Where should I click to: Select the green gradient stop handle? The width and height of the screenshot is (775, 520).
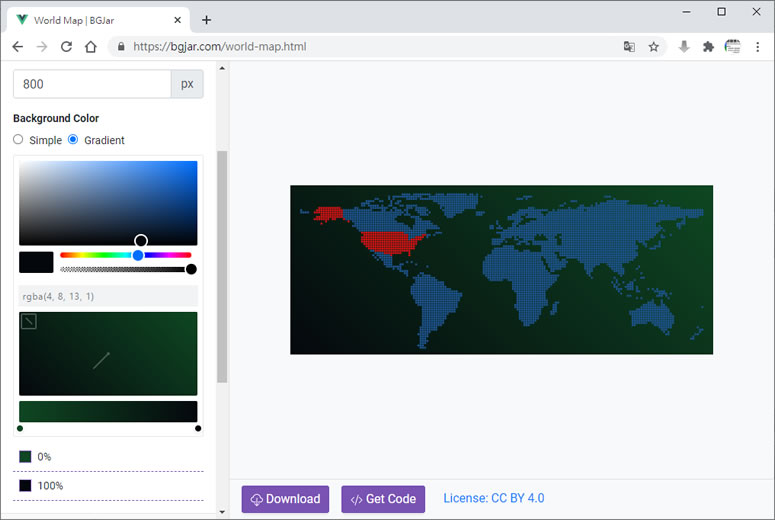[x=20, y=429]
